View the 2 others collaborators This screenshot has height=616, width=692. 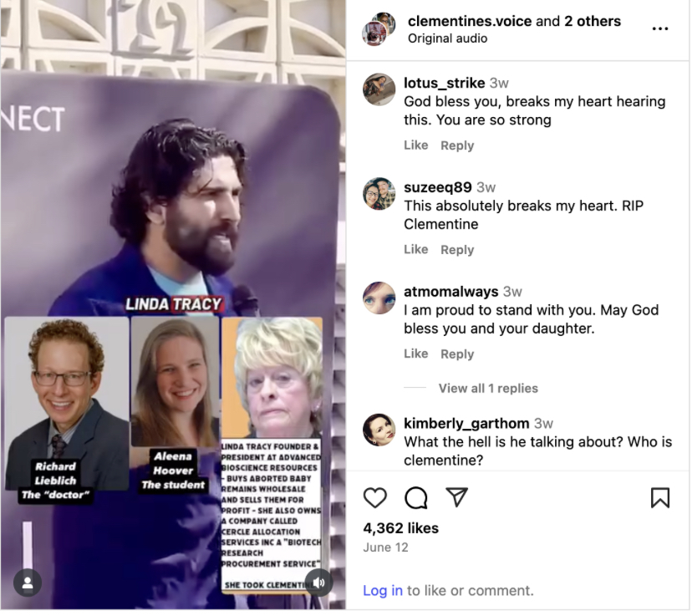pyautogui.click(x=593, y=21)
